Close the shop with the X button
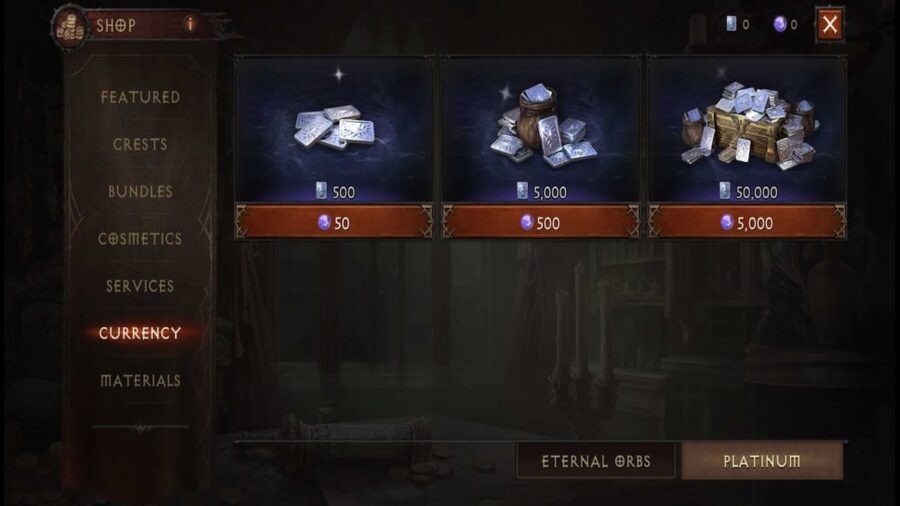The image size is (900, 506). (x=830, y=24)
